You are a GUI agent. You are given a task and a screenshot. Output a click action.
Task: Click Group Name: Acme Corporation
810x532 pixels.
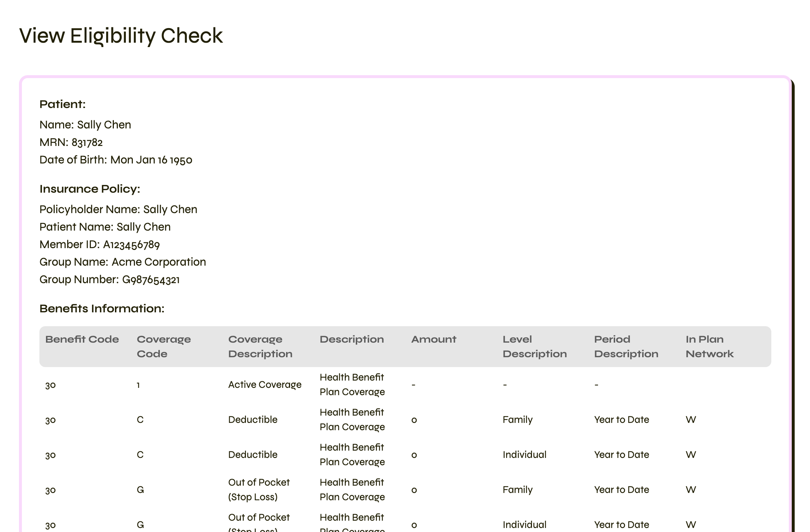(123, 262)
